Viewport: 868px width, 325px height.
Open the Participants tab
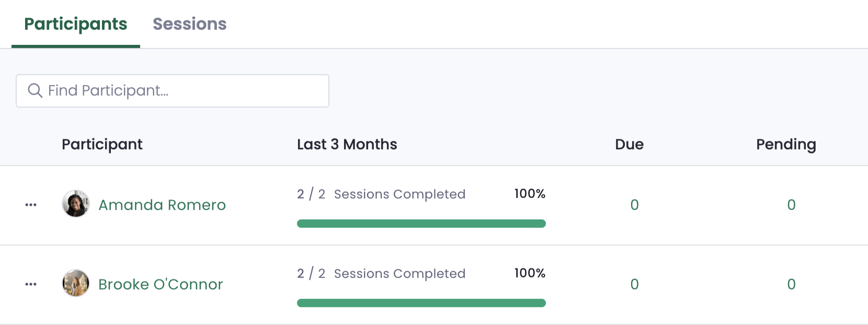pos(76,24)
